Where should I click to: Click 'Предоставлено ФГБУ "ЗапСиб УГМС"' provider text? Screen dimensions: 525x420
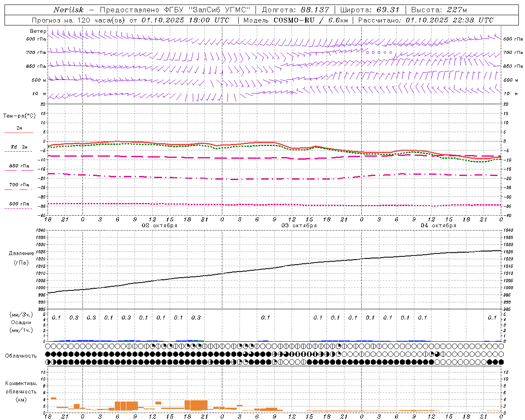point(175,10)
